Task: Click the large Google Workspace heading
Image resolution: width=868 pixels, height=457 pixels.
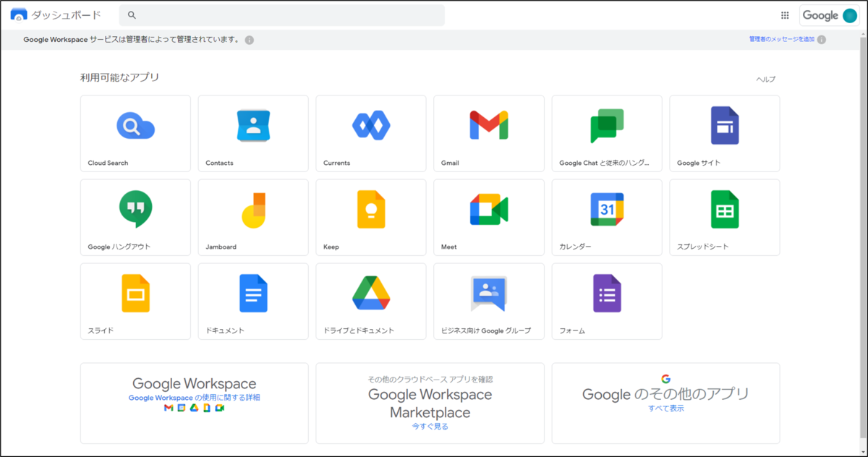Action: (x=194, y=384)
